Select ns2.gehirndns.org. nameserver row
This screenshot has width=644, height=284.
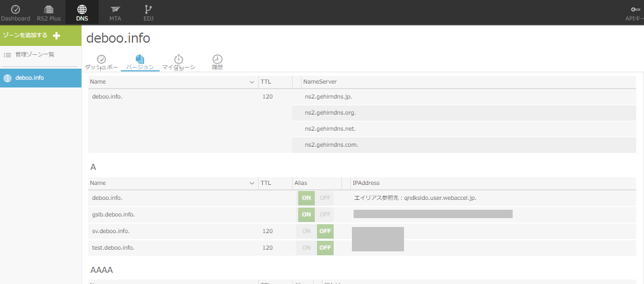coord(464,112)
